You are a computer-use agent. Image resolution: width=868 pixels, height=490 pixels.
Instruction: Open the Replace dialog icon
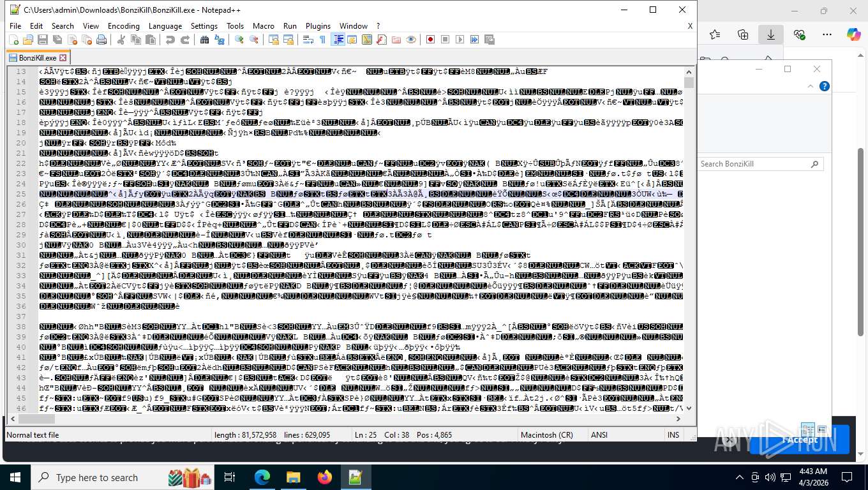click(220, 40)
